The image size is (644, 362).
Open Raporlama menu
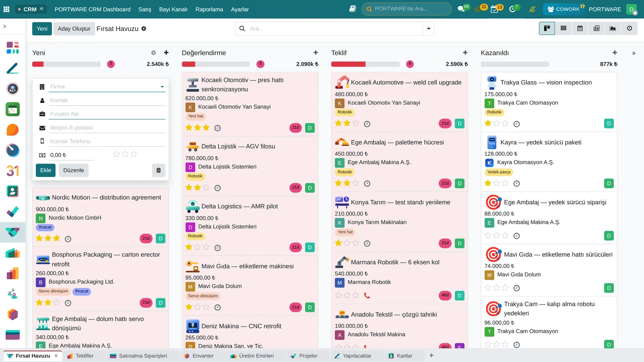point(209,9)
